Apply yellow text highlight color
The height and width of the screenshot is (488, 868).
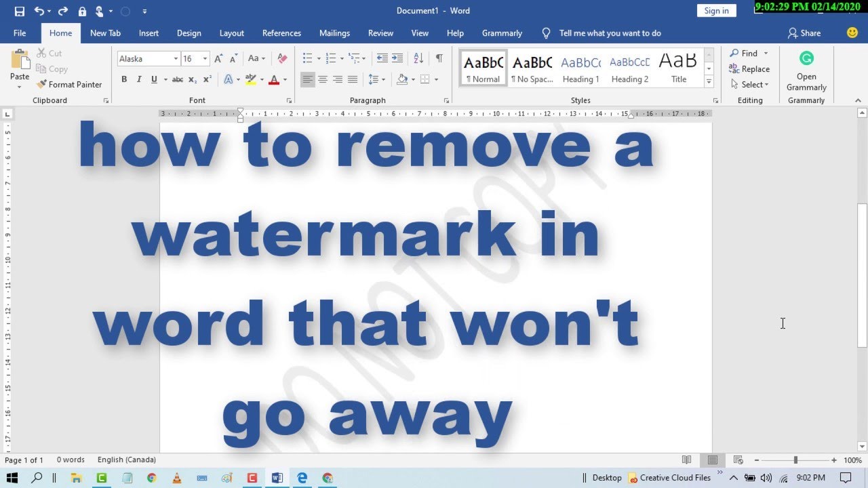(251, 79)
